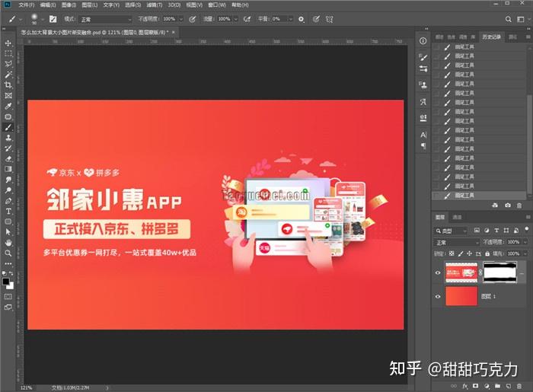This screenshot has height=392, width=533.
Task: Open the brush preset picker arrow
Action: point(43,19)
